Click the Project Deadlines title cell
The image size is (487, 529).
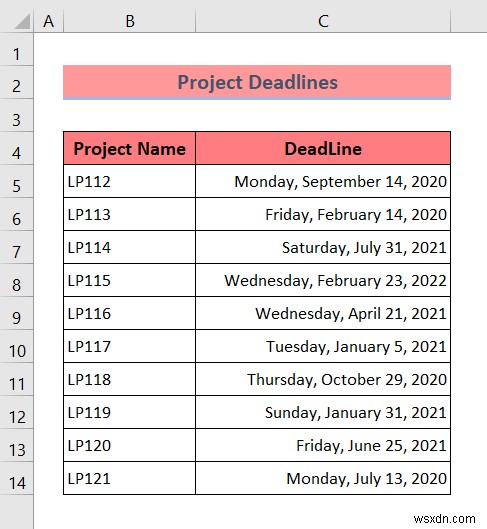pos(257,82)
